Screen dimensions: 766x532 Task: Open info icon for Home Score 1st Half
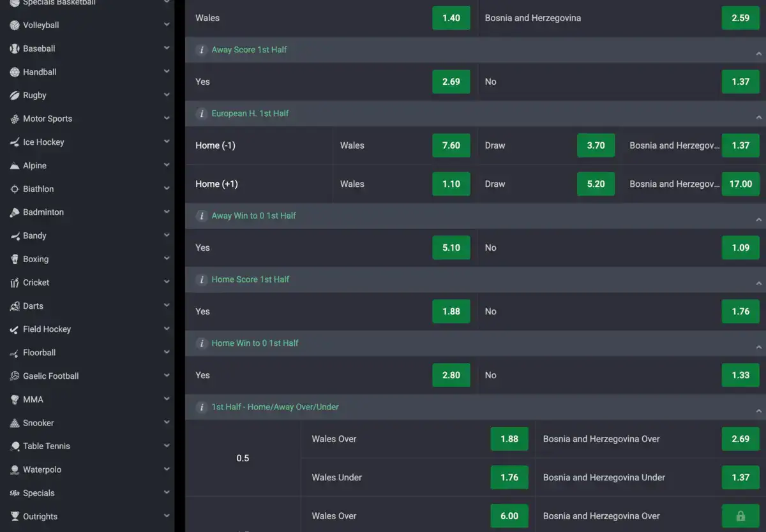pos(202,279)
